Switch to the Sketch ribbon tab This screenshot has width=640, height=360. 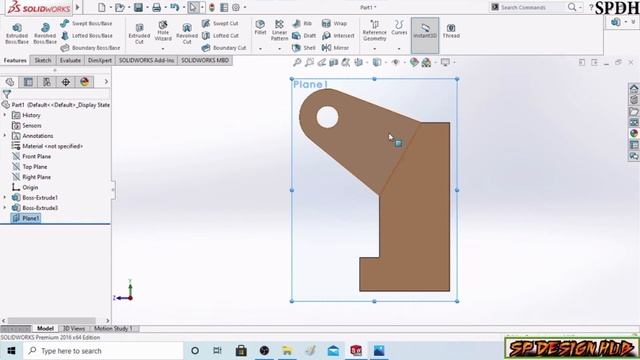click(42, 60)
